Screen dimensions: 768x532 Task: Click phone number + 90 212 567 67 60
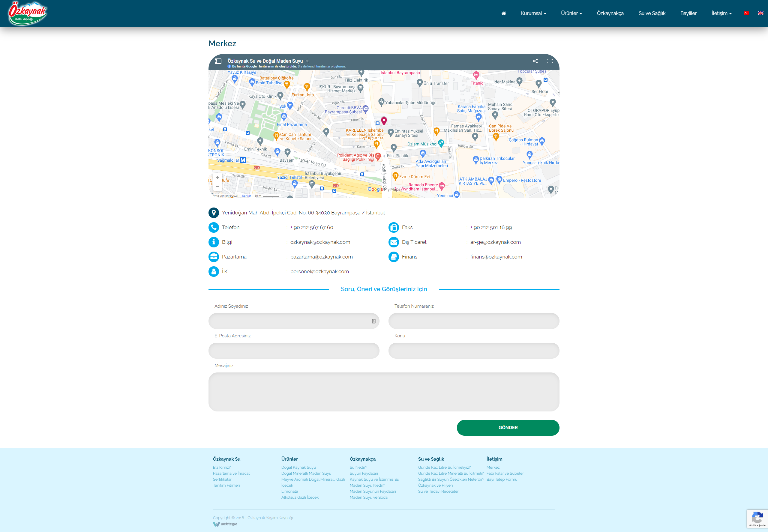(312, 227)
